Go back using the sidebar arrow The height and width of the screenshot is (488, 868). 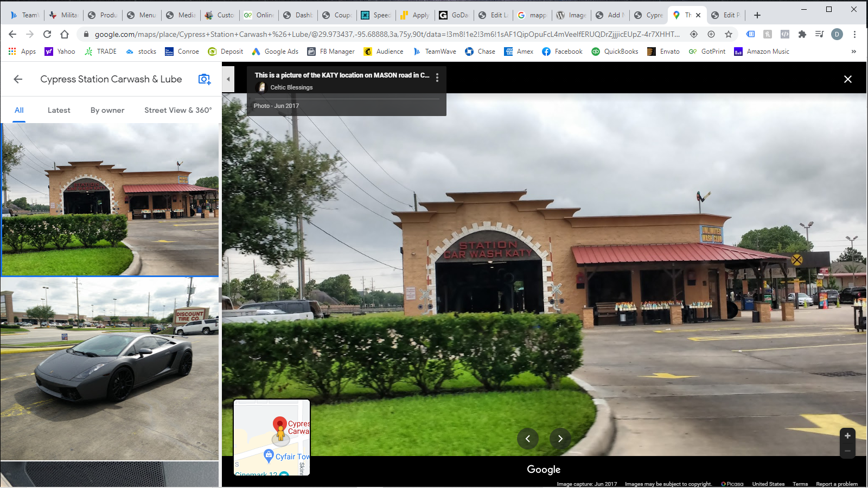(x=18, y=79)
